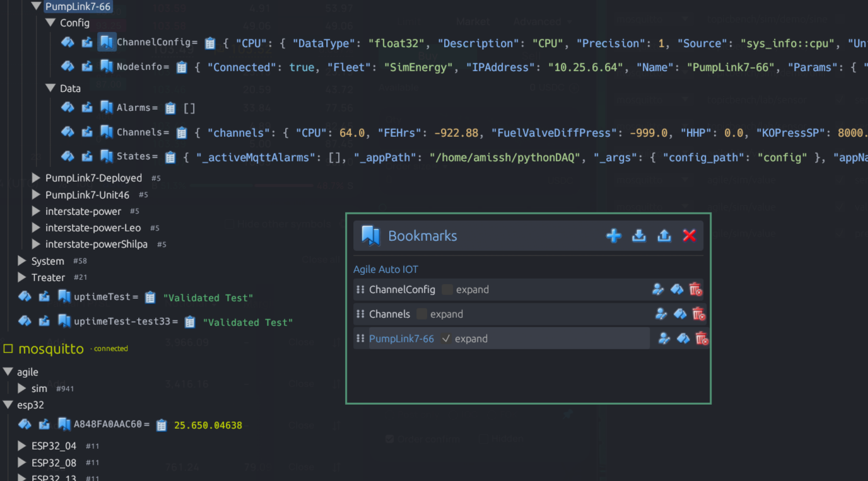The width and height of the screenshot is (868, 481).
Task: Add a new bookmark with plus icon
Action: [613, 236]
